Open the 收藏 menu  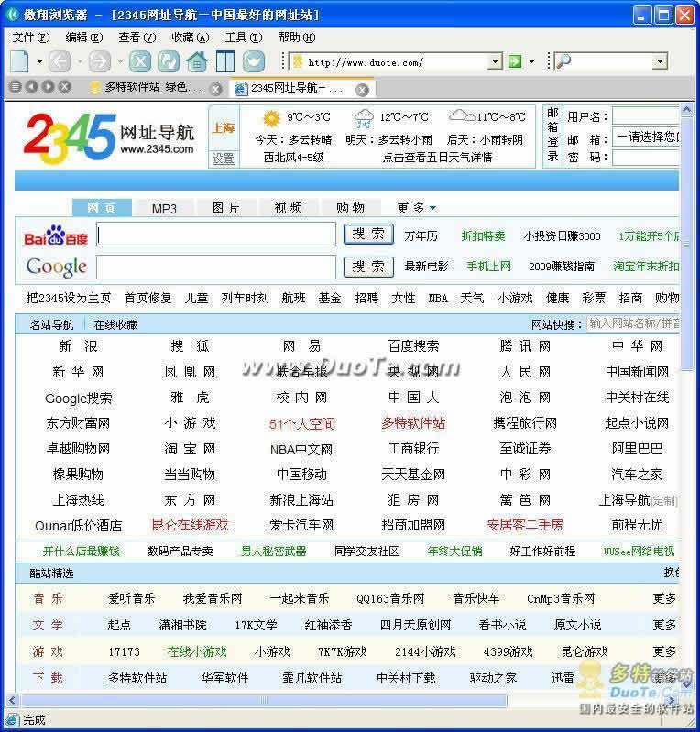(189, 38)
